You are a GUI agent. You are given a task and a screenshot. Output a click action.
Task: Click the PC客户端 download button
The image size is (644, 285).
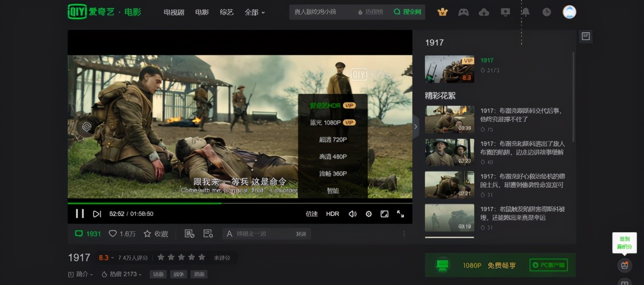(548, 265)
